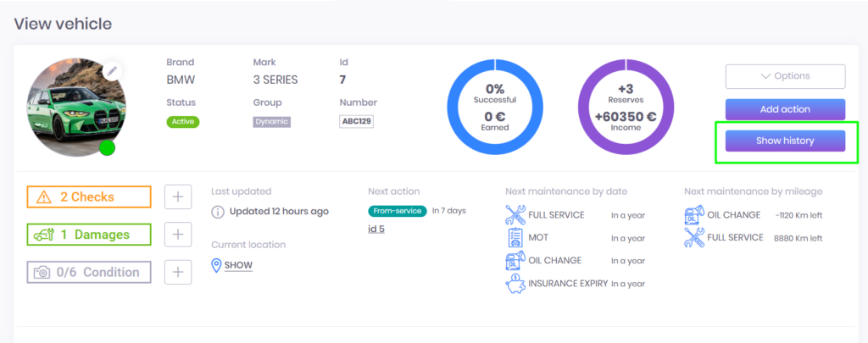Add a new damage with plus button
Screen dimensions: 868x343
(177, 234)
